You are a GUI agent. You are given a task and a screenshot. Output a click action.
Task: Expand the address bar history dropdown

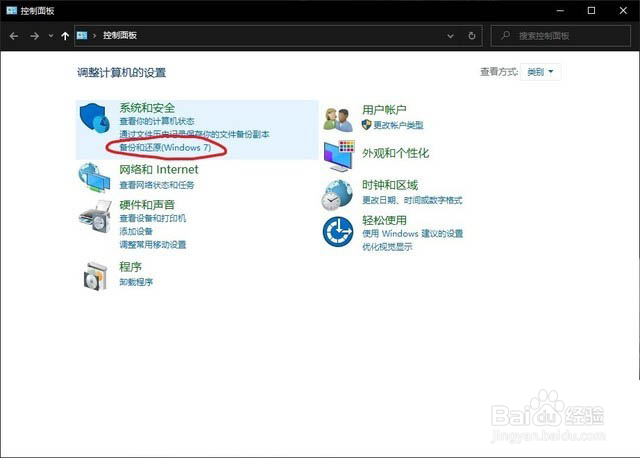(451, 36)
